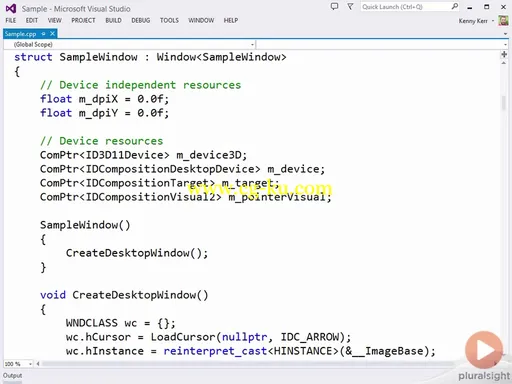Click on IDCompositionDesktopDevice type name
The height and width of the screenshot is (384, 512).
pyautogui.click(x=170, y=169)
